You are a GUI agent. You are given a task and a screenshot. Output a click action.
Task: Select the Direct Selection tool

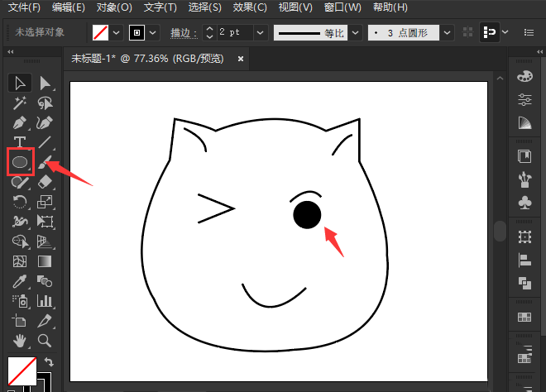[45, 83]
